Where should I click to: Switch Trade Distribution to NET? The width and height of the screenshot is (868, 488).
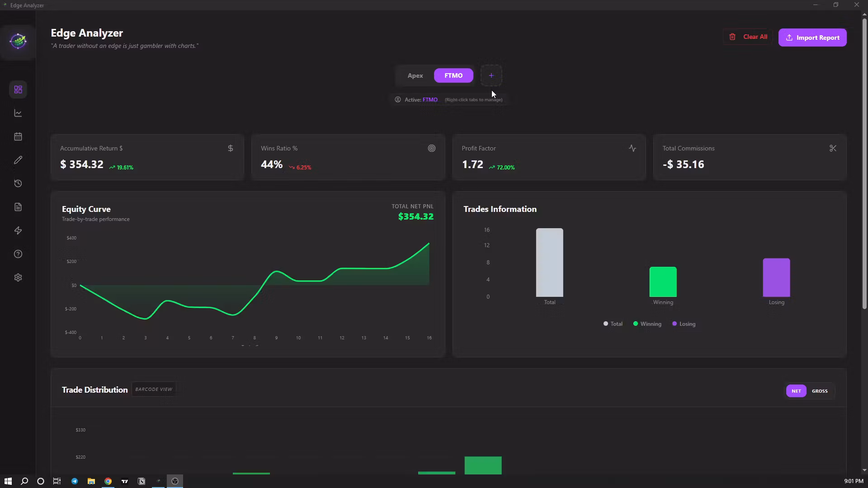pyautogui.click(x=796, y=391)
